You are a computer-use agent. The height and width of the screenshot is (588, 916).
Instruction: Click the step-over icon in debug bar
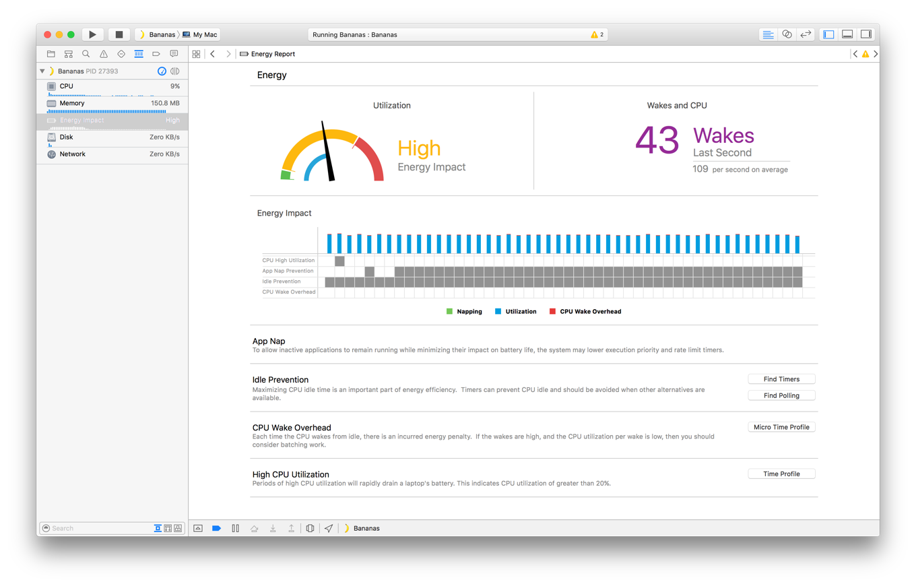pos(254,528)
